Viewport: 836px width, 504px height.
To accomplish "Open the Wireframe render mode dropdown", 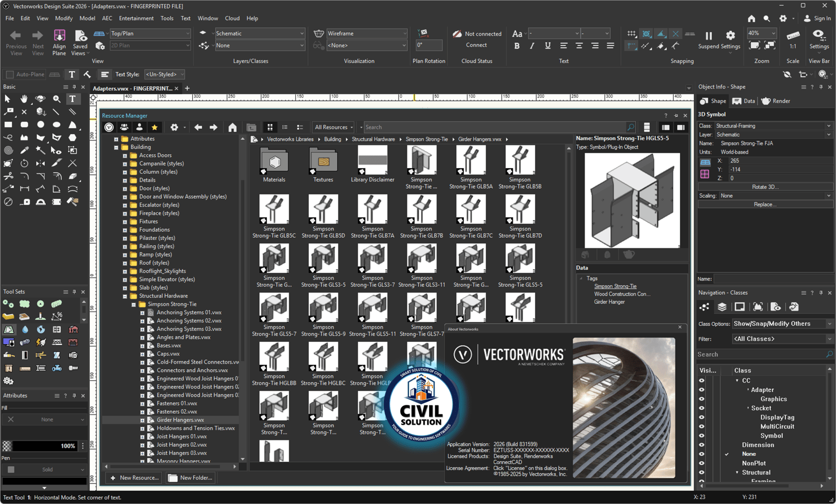I will coord(367,33).
